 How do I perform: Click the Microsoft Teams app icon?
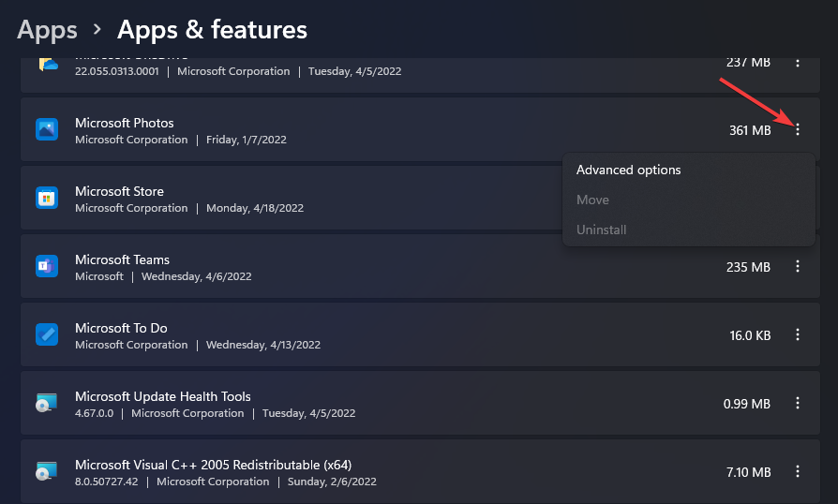click(47, 266)
